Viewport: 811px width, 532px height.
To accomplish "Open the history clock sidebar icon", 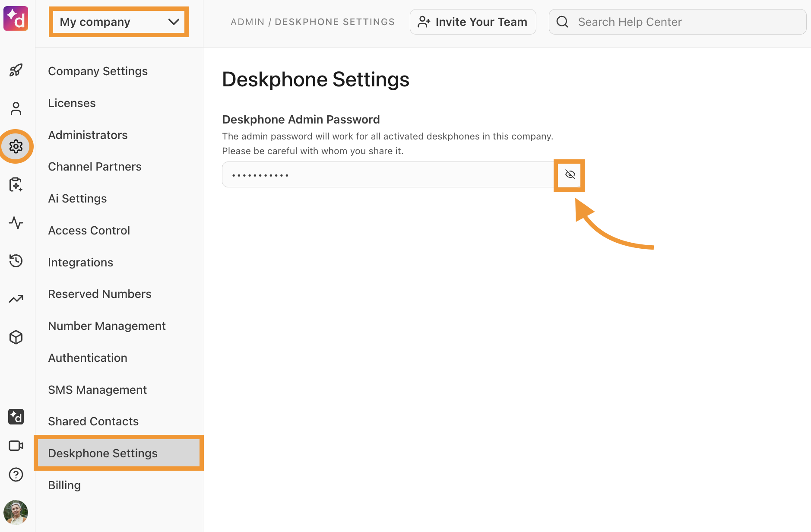I will (x=16, y=261).
